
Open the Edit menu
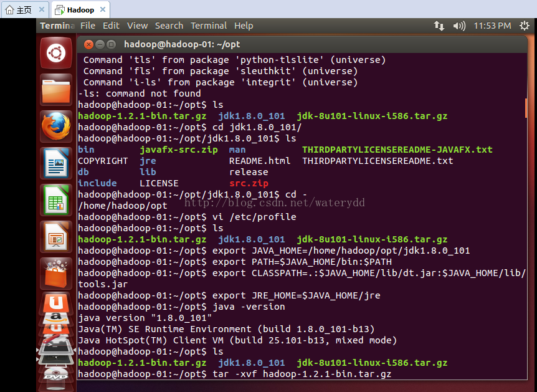(111, 26)
